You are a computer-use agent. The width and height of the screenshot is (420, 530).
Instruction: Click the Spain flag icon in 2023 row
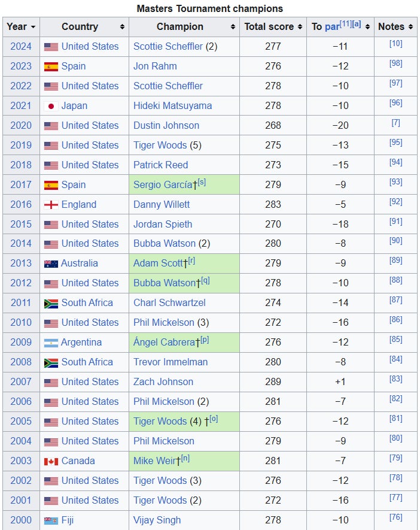(51, 66)
